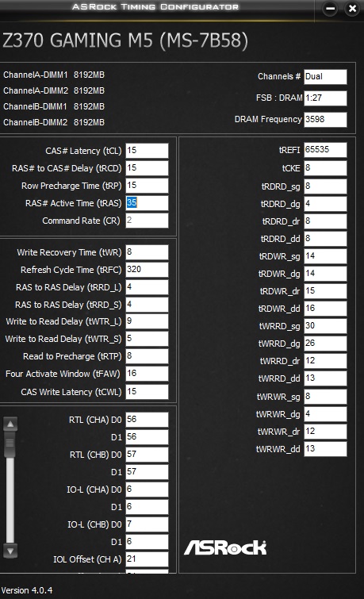The height and width of the screenshot is (599, 364).
Task: Select the tWTR_S value field
Action: pos(147,339)
